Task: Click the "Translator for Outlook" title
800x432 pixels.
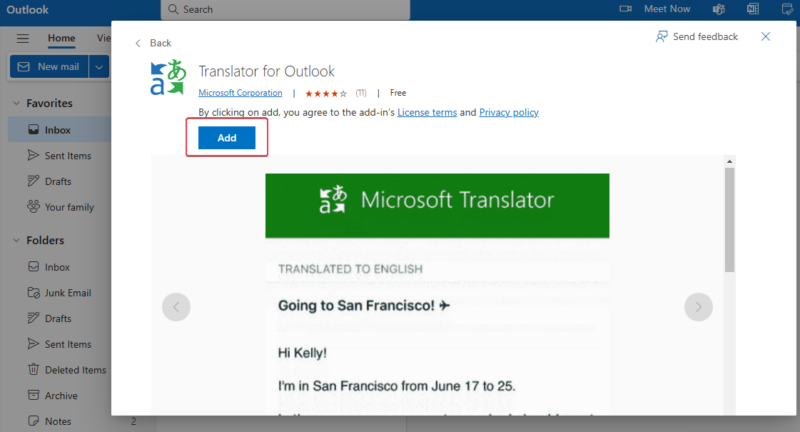Action: click(266, 71)
